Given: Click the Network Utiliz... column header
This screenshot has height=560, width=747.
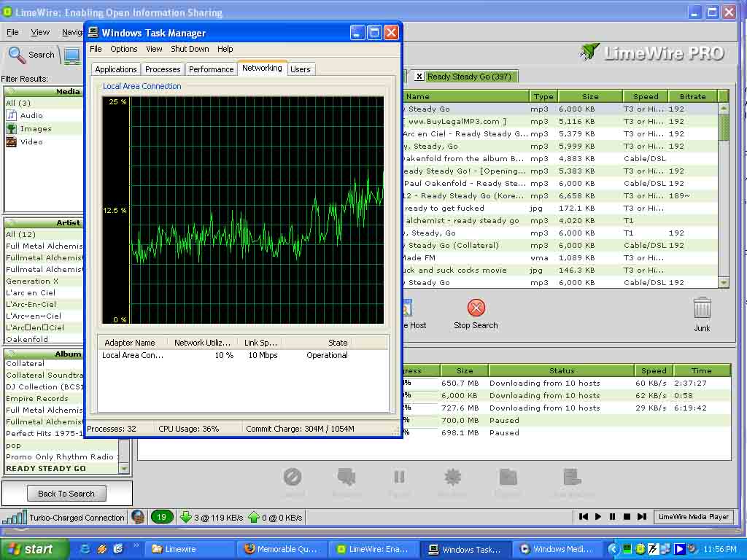Looking at the screenshot, I should (x=203, y=343).
